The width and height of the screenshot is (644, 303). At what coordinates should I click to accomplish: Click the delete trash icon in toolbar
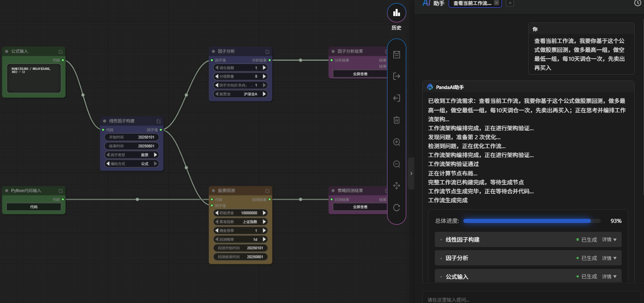(x=396, y=120)
